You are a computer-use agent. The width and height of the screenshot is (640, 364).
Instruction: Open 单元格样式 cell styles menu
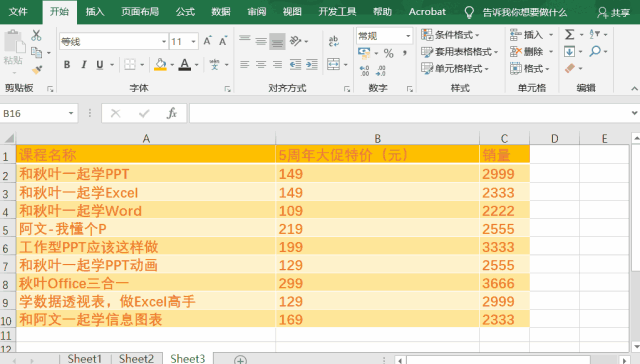[x=455, y=69]
